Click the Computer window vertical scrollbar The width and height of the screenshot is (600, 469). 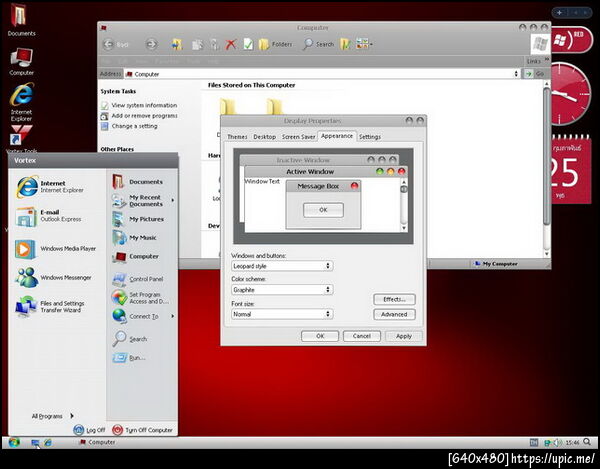[547, 168]
